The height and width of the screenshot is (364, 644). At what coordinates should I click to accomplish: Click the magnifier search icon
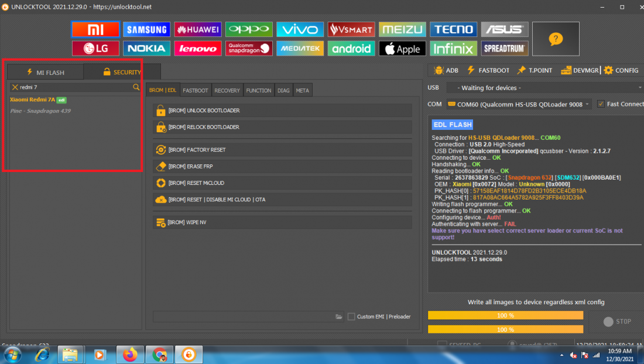tap(136, 87)
